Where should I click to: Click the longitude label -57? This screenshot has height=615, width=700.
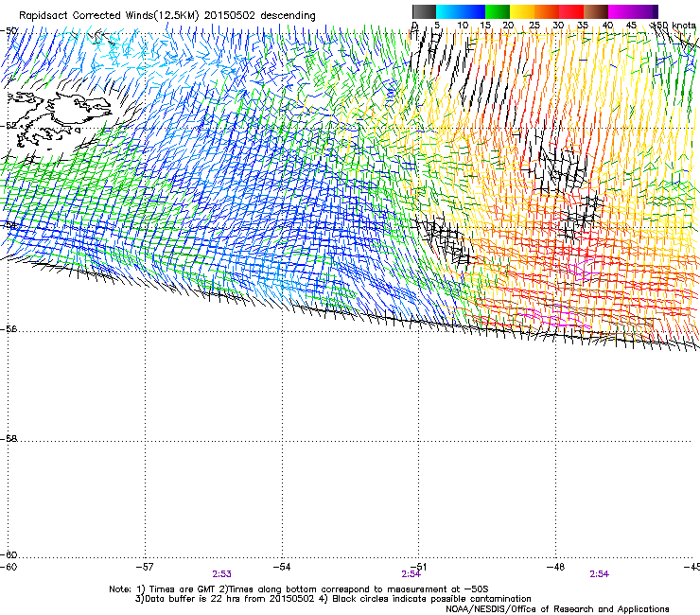point(145,567)
